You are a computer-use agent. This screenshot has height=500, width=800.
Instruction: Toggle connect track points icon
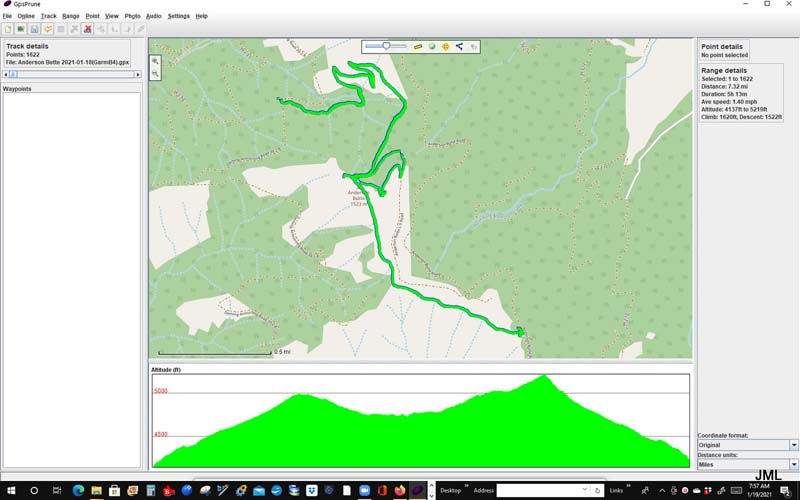tap(459, 46)
